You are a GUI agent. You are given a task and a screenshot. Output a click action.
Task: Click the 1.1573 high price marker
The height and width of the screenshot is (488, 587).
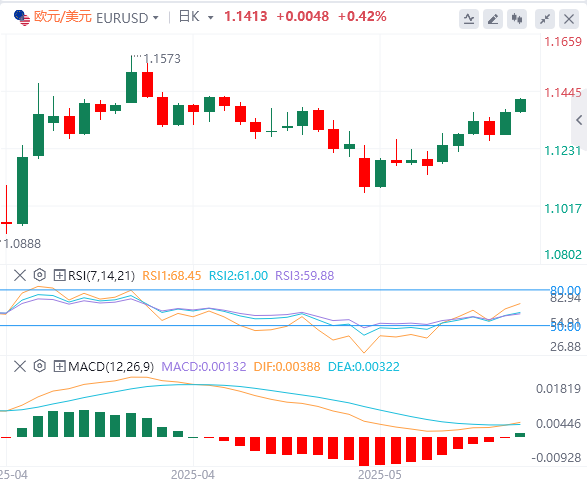pyautogui.click(x=162, y=59)
